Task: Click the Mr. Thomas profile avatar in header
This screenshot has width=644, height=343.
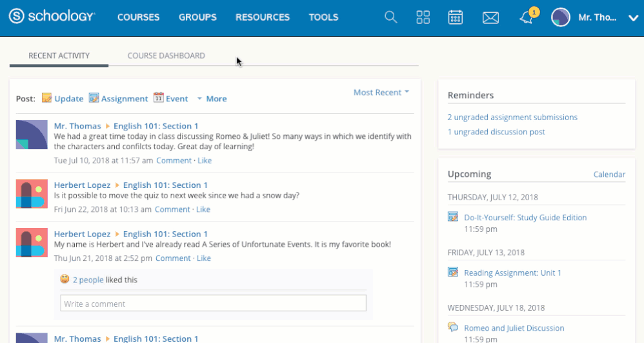Action: pos(560,17)
